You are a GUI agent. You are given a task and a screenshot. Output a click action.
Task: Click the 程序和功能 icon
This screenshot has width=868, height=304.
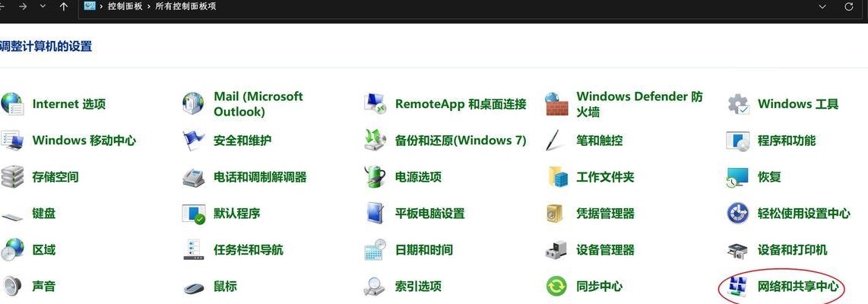pos(738,141)
